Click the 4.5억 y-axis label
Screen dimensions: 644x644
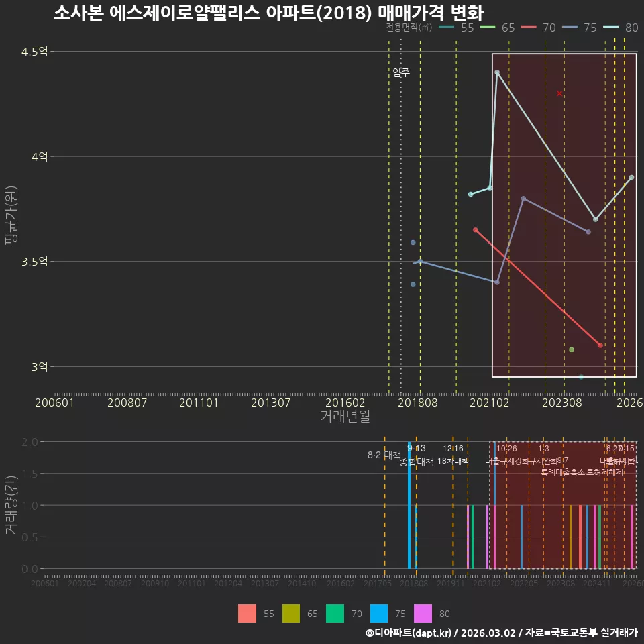pyautogui.click(x=34, y=52)
